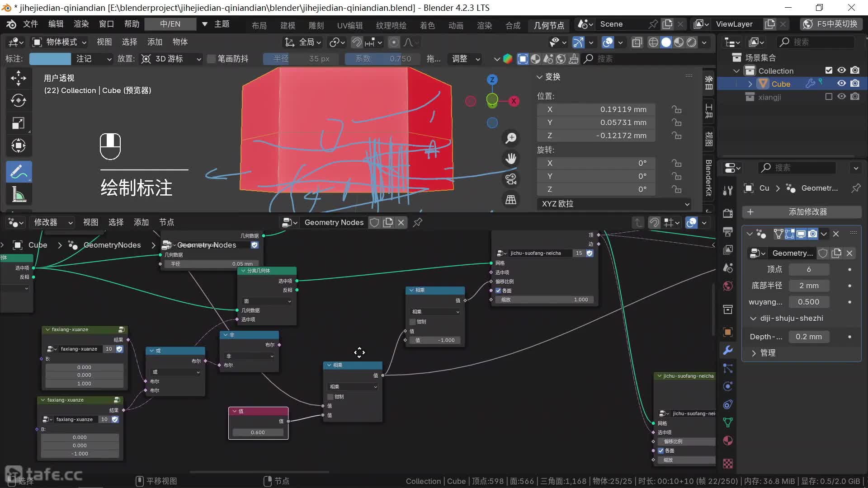Activate the Move tool in the viewport toolbar
This screenshot has width=868, height=488.
[18, 78]
